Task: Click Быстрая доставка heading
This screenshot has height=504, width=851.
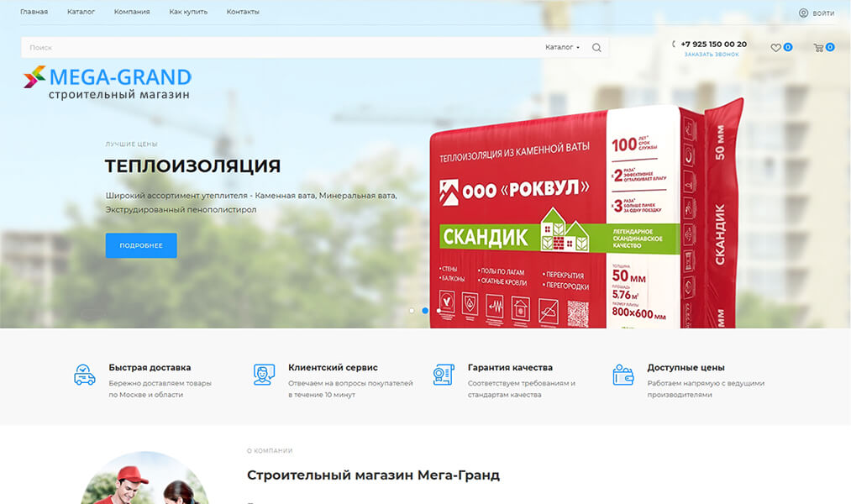Action: 150,367
